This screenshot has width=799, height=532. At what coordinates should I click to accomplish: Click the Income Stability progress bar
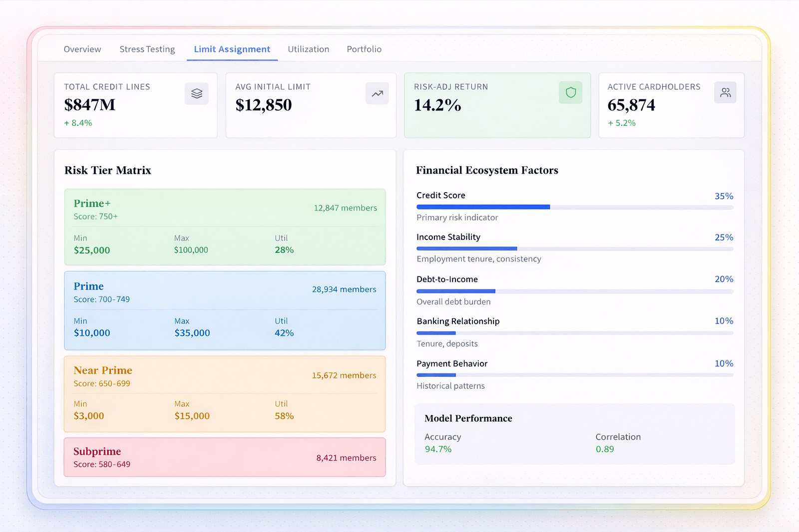point(574,249)
